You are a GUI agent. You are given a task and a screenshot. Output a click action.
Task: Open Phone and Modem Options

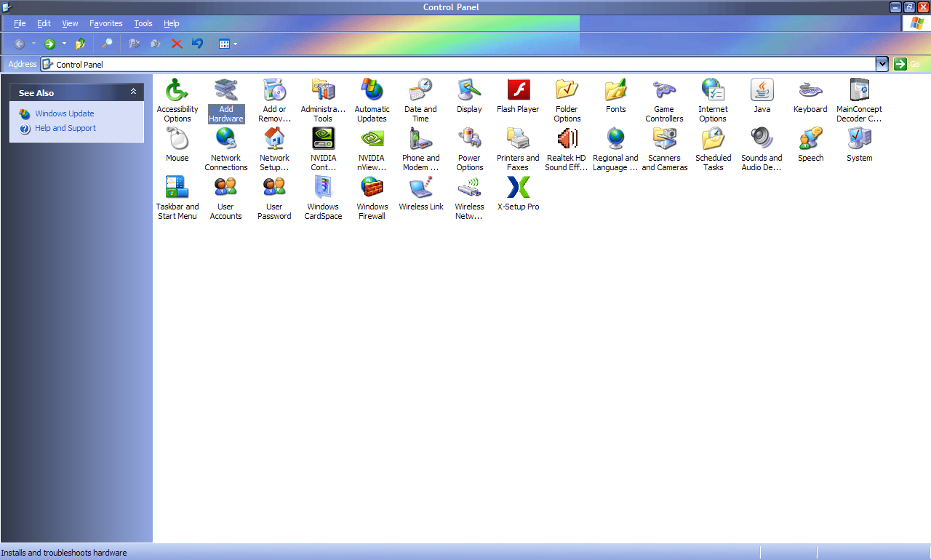[x=420, y=149]
